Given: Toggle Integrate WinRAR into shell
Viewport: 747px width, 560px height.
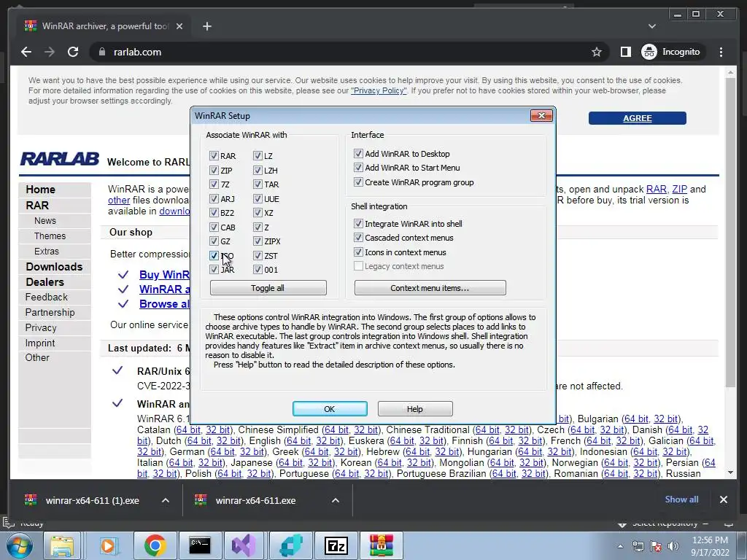Looking at the screenshot, I should [358, 223].
